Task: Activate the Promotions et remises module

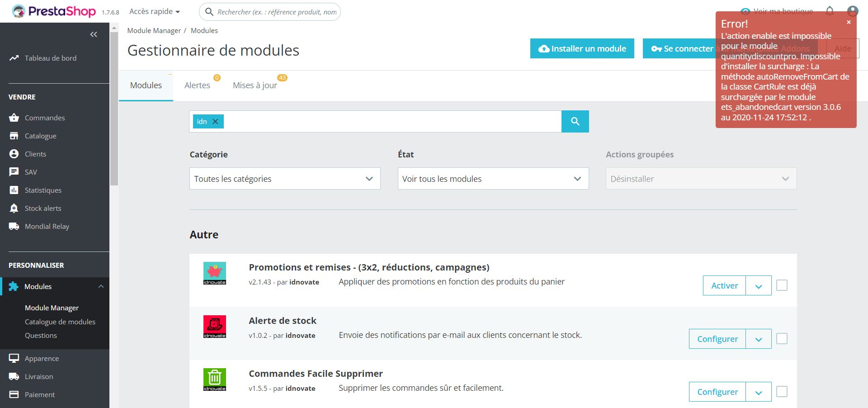Action: 724,285
